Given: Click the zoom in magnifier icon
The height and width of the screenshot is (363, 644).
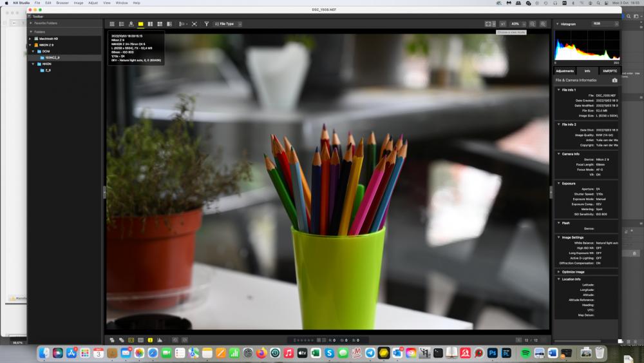Looking at the screenshot, I should point(543,25).
